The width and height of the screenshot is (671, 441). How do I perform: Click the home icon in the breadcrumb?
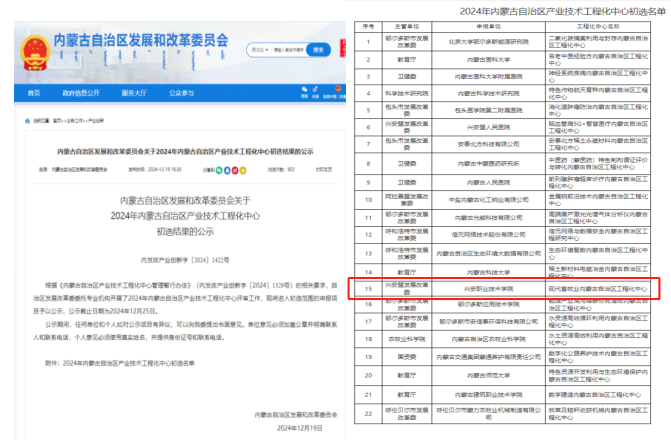tap(27, 121)
